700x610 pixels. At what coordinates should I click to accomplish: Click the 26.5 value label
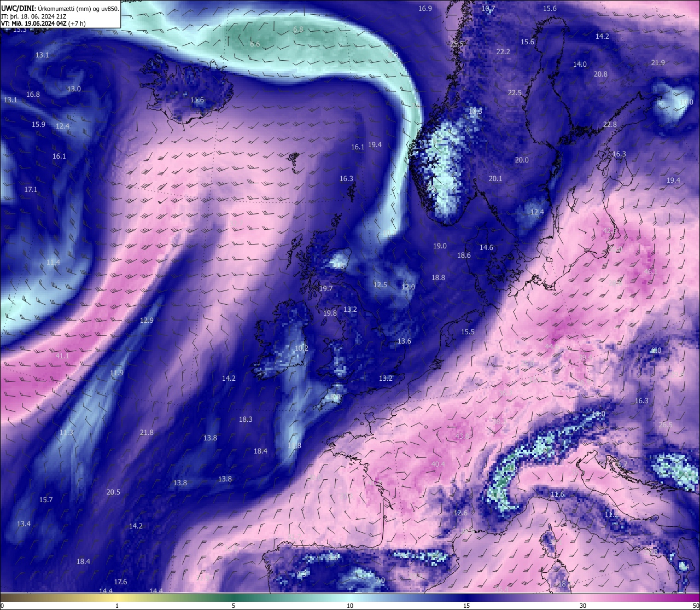[x=666, y=425]
